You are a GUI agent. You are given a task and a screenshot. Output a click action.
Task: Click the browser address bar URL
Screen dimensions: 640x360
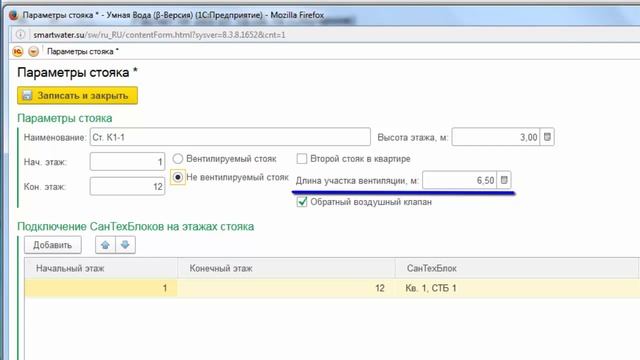(x=159, y=35)
